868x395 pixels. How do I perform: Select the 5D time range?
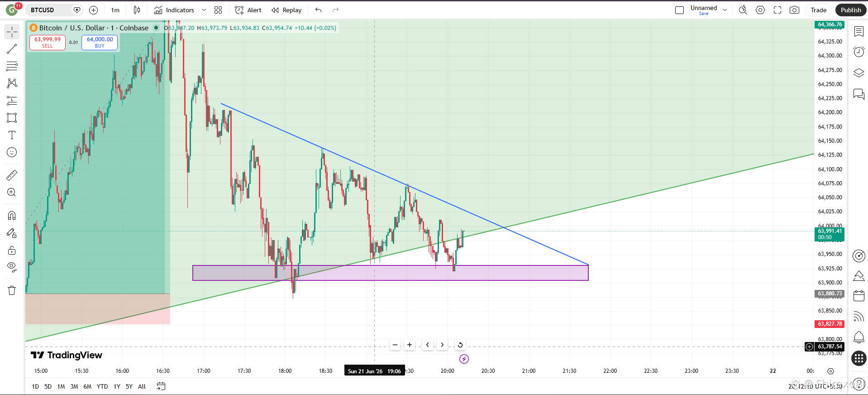(x=48, y=386)
